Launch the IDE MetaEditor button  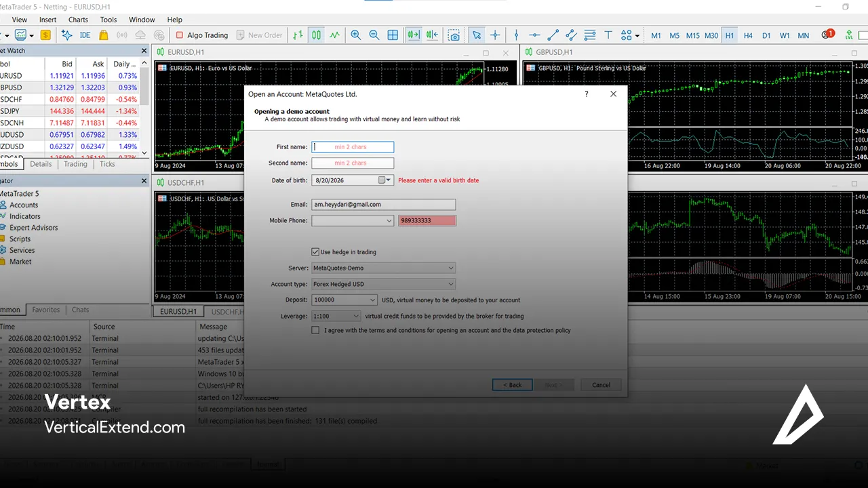pos(85,35)
